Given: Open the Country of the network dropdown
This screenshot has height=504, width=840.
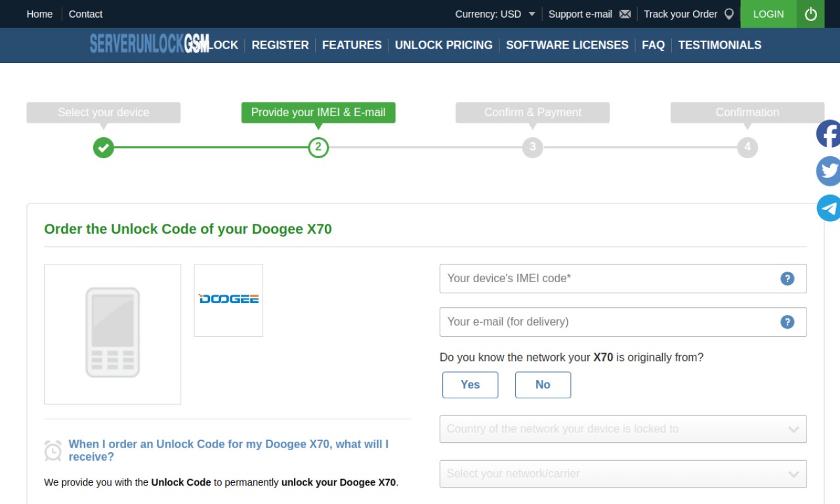Looking at the screenshot, I should coord(623,429).
